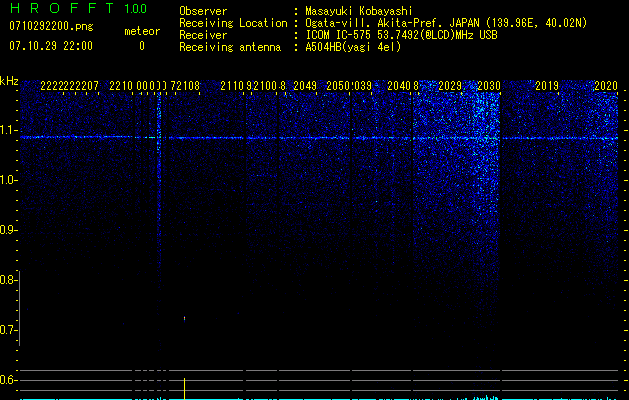Image resolution: width=629 pixels, height=400 pixels.
Task: Click the 'Observer' field label
Action: click(x=203, y=11)
